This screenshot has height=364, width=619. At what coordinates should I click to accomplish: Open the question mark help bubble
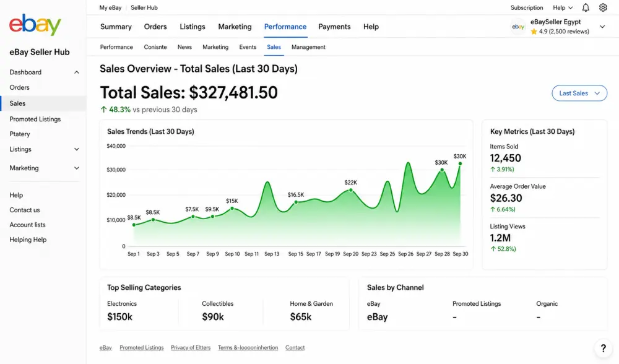[603, 348]
